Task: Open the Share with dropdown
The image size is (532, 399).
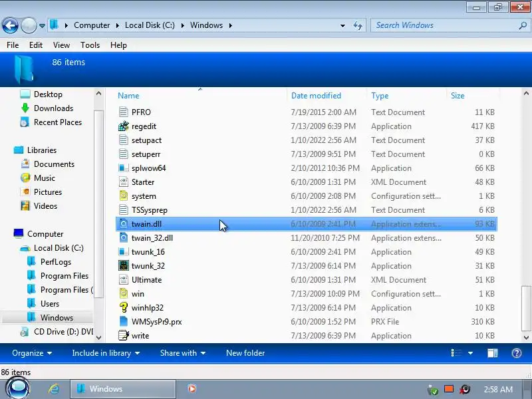Action: point(182,353)
